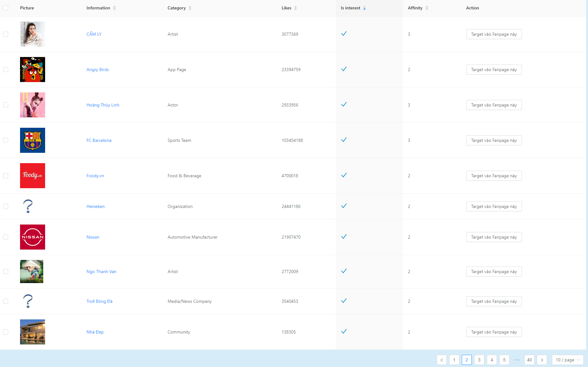Go to page 1

pyautogui.click(x=454, y=360)
